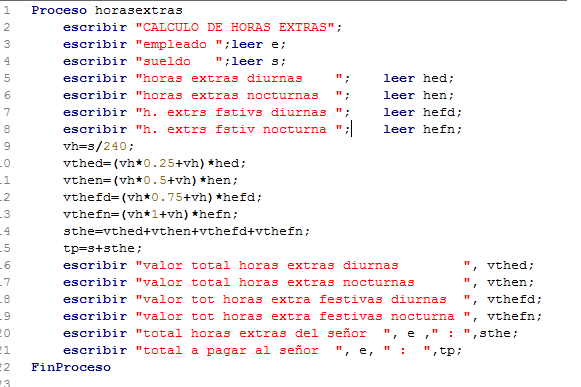Image resolution: width=581 pixels, height=387 pixels.
Task: Click the vthefn assignment on line 13
Action: tap(151, 215)
